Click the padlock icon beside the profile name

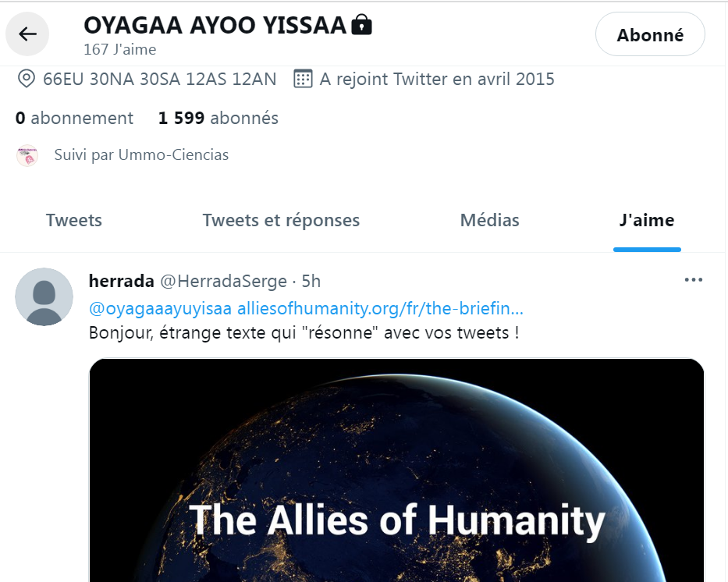point(362,25)
